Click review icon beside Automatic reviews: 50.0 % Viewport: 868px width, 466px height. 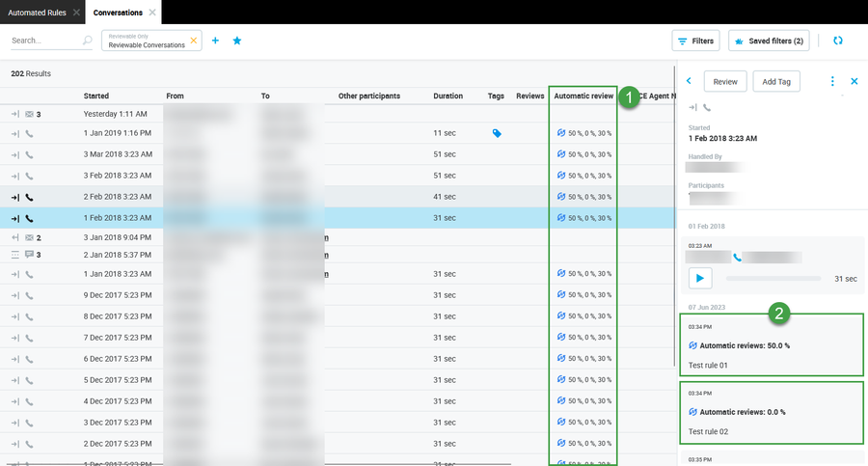pos(692,345)
